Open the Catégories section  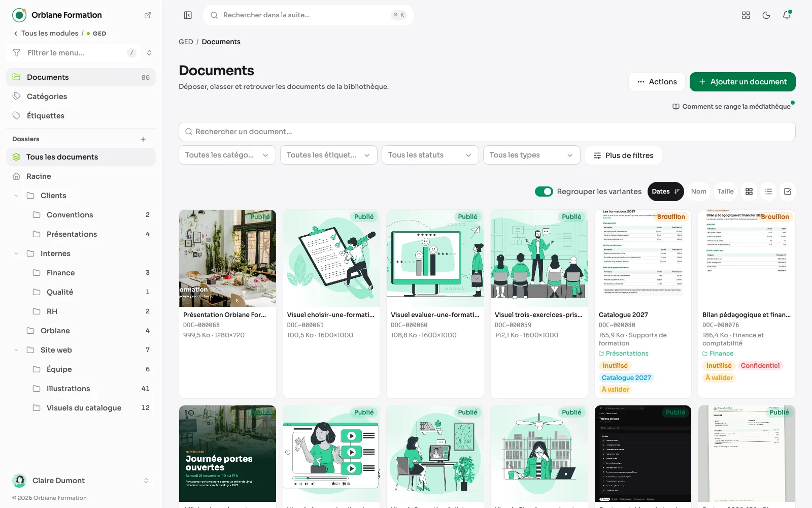[81, 97]
